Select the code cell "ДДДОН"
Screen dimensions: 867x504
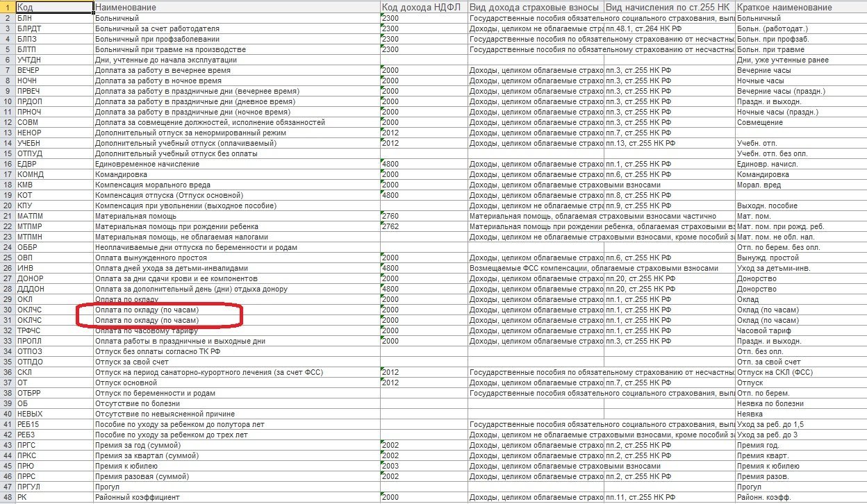click(x=54, y=289)
